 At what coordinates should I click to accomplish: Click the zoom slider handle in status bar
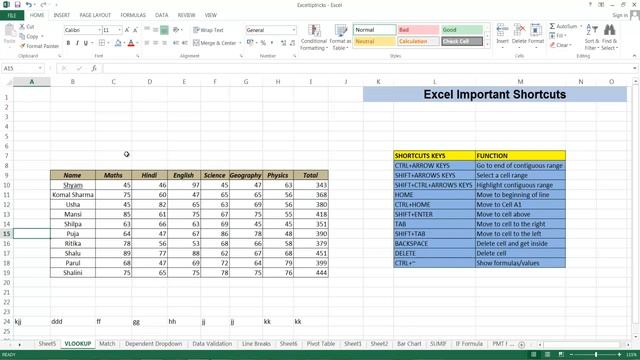click(596, 355)
